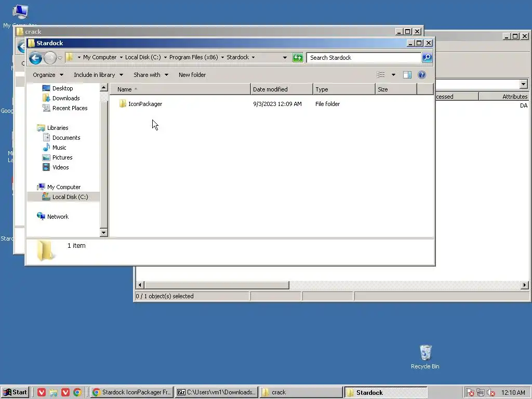Create a new folder
The image size is (532, 399).
point(192,75)
